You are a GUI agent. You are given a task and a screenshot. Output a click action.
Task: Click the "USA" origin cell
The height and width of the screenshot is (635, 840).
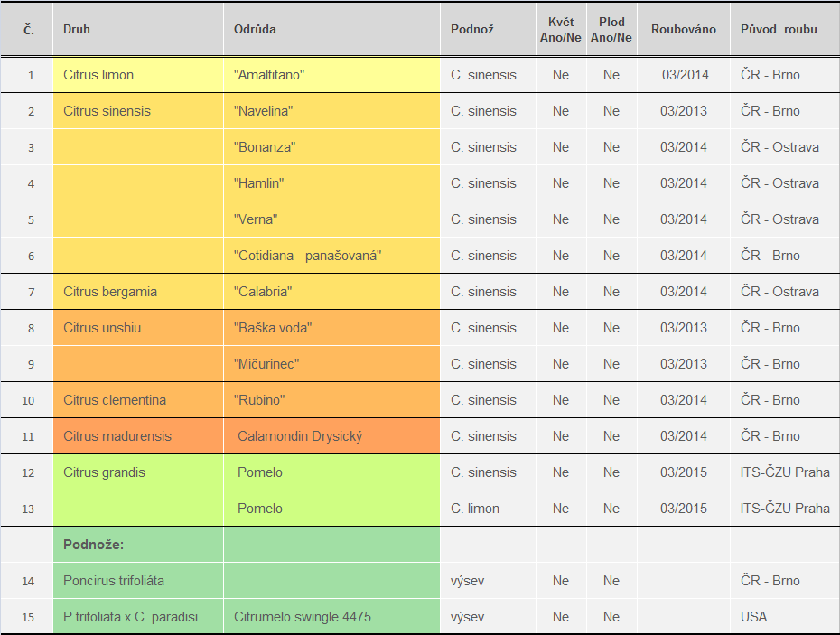tap(753, 617)
